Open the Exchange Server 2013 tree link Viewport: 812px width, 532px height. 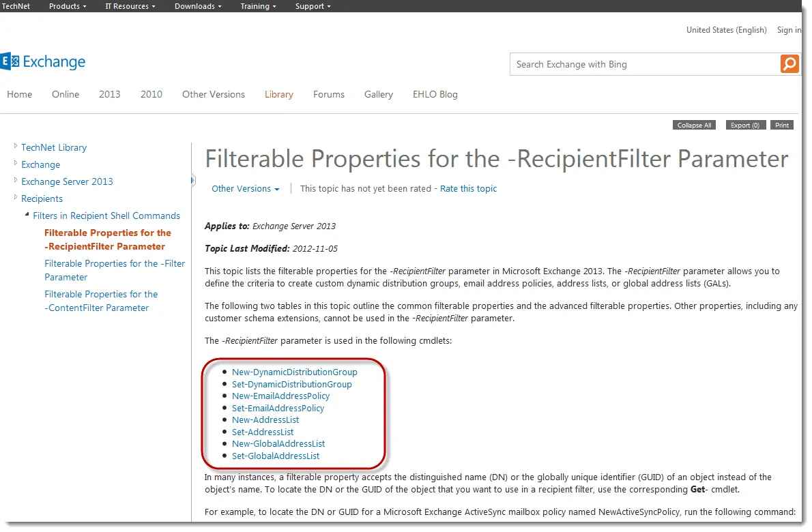coord(67,181)
